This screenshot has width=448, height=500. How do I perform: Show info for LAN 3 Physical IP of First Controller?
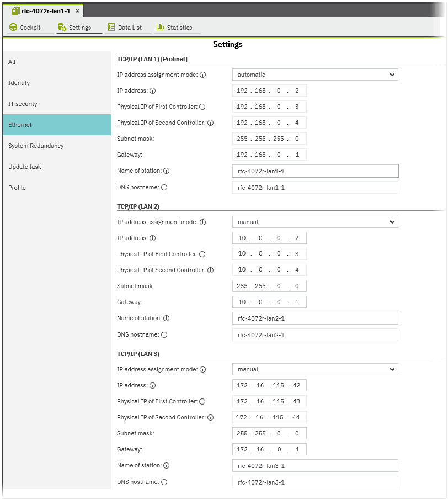coord(202,401)
